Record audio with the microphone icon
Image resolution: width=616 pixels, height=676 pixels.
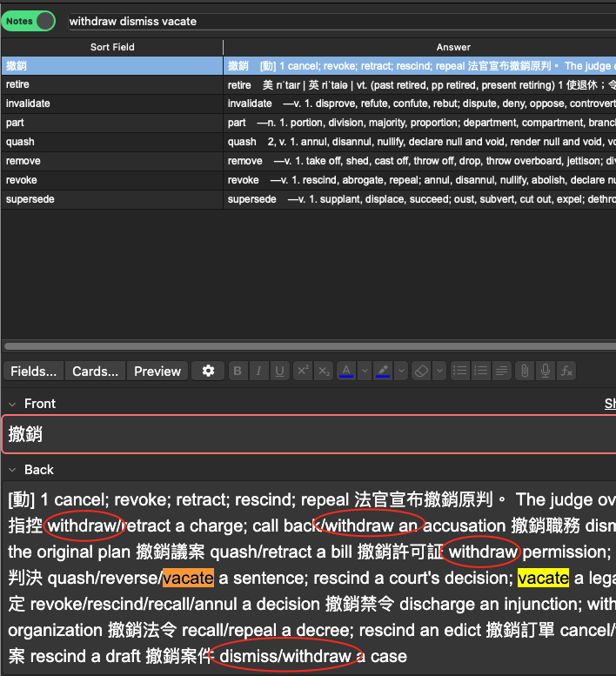point(546,371)
